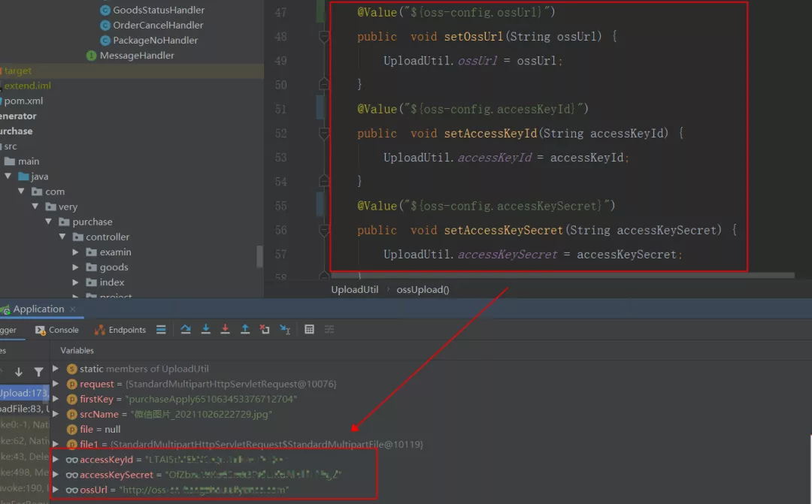
Task: Click the Step Out debugger icon
Action: (245, 330)
